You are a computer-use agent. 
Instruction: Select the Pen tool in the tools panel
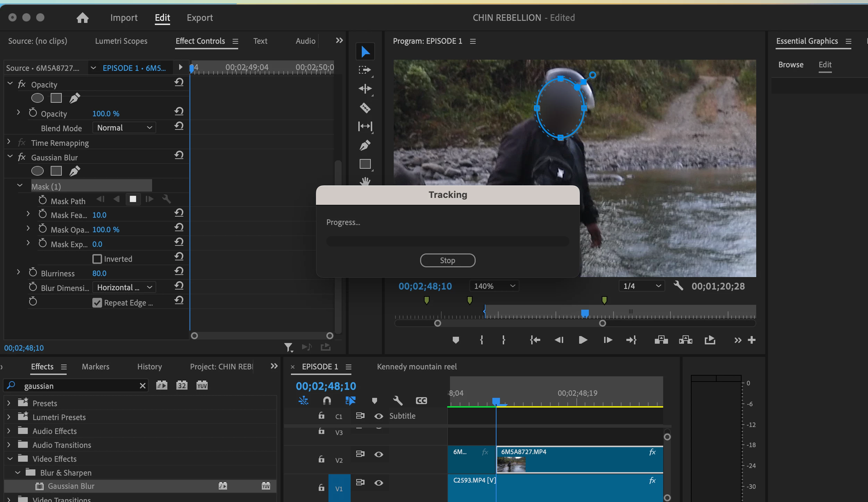[x=365, y=145]
